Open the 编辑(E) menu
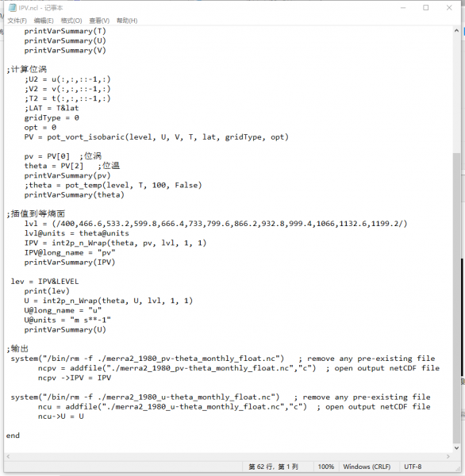Screen dimensions: 465x476 [x=44, y=21]
